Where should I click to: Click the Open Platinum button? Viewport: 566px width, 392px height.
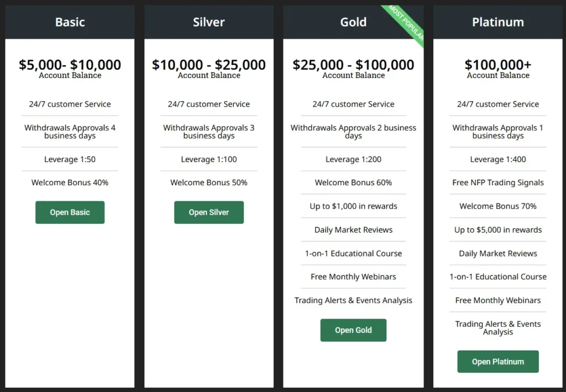(497, 361)
